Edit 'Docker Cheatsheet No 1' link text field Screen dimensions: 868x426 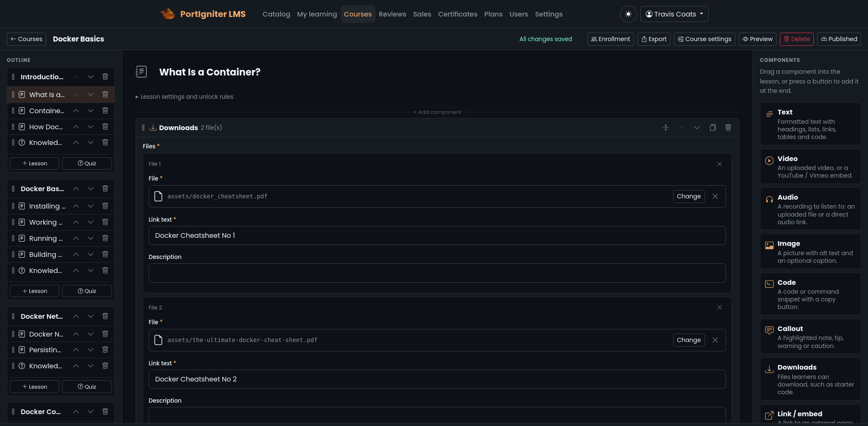click(x=437, y=235)
